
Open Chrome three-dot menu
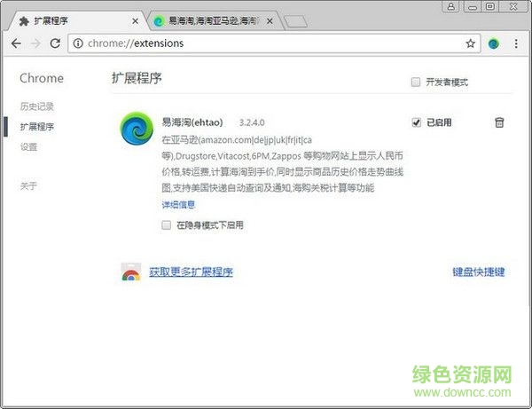point(516,43)
